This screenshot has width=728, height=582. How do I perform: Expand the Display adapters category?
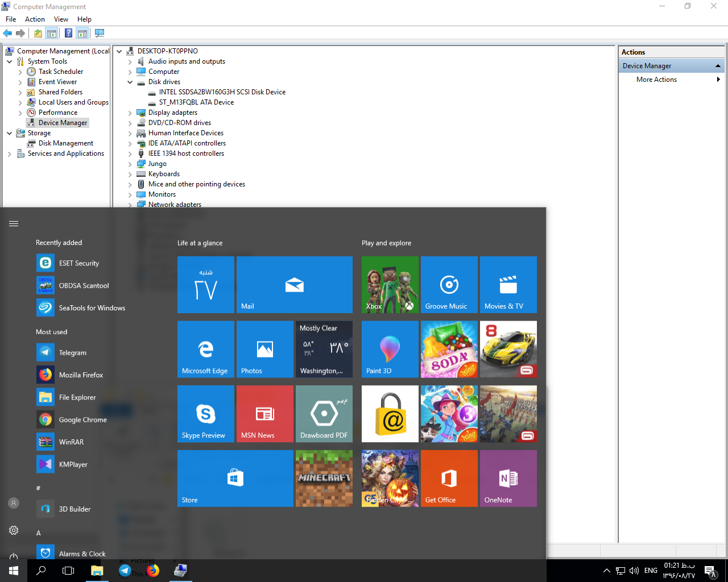coord(130,113)
